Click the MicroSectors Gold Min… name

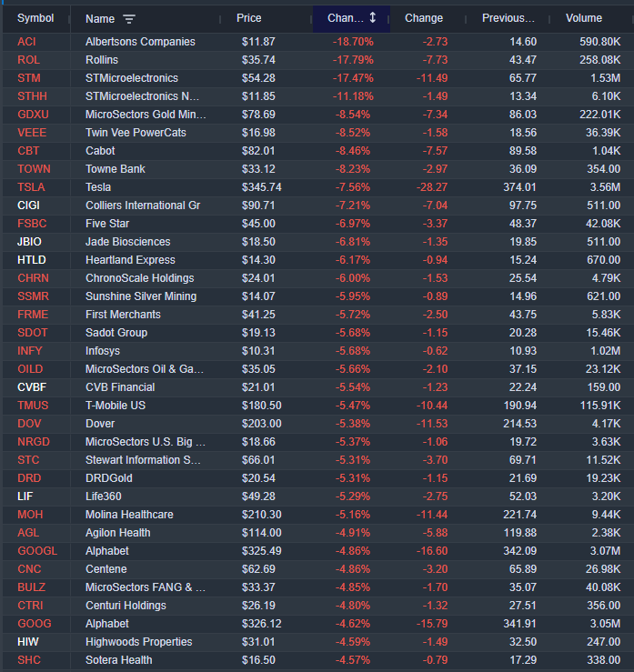pos(146,115)
